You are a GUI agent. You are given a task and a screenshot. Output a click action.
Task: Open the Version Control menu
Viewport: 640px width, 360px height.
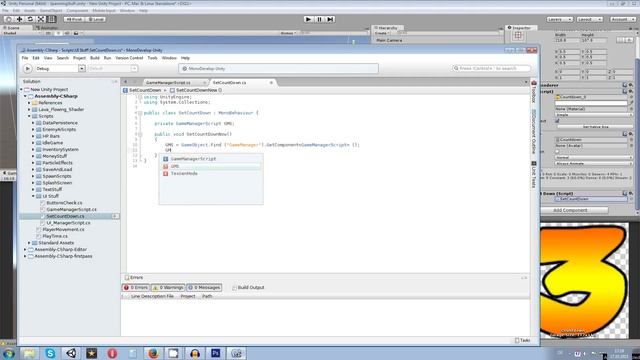129,58
